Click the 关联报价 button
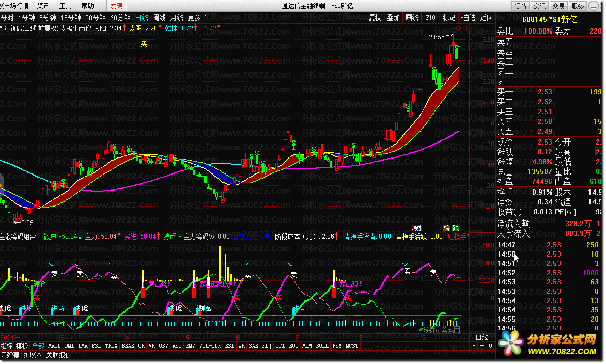 pos(59,355)
